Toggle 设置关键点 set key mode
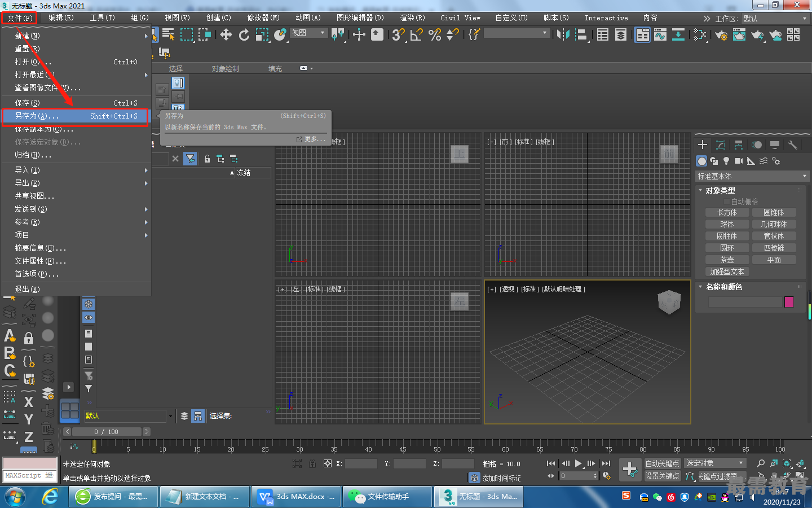812x508 pixels. [663, 476]
